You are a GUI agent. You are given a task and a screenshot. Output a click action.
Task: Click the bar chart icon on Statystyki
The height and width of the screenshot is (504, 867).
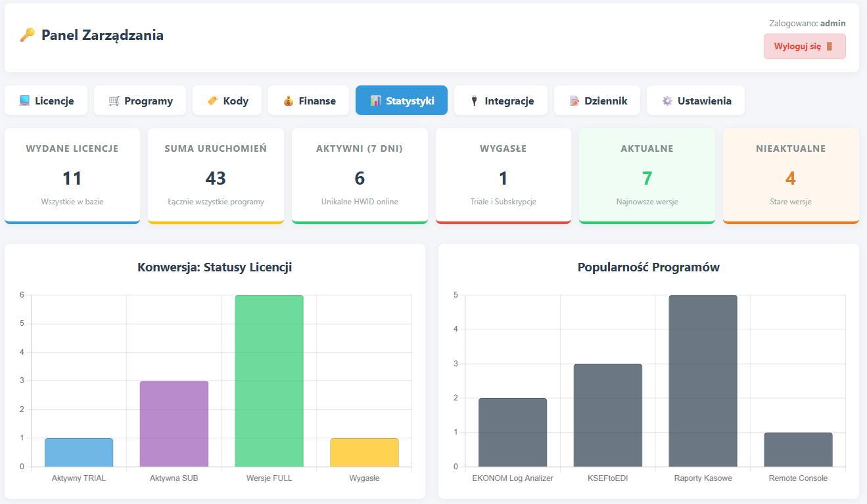tap(375, 101)
